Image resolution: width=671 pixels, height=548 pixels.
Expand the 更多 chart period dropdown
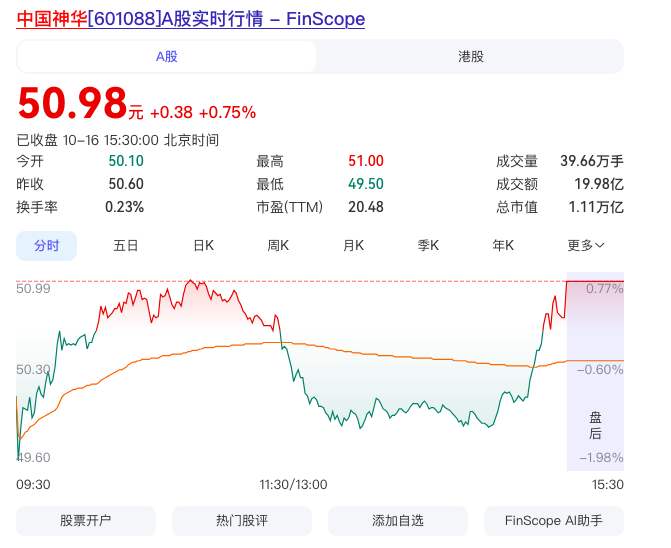tap(585, 246)
